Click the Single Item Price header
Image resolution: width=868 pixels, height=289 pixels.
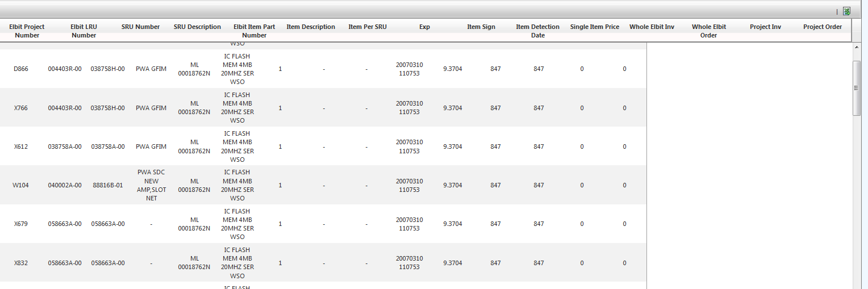click(x=595, y=27)
